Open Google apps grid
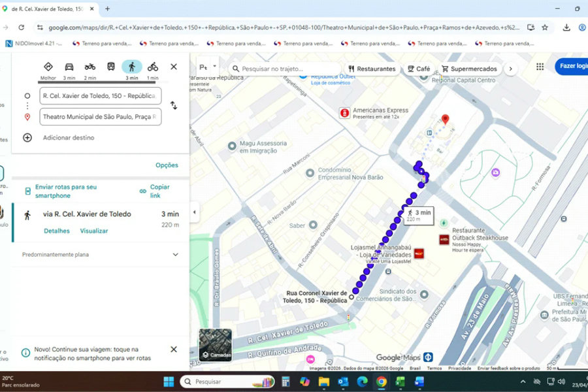The width and height of the screenshot is (588, 392). point(540,67)
